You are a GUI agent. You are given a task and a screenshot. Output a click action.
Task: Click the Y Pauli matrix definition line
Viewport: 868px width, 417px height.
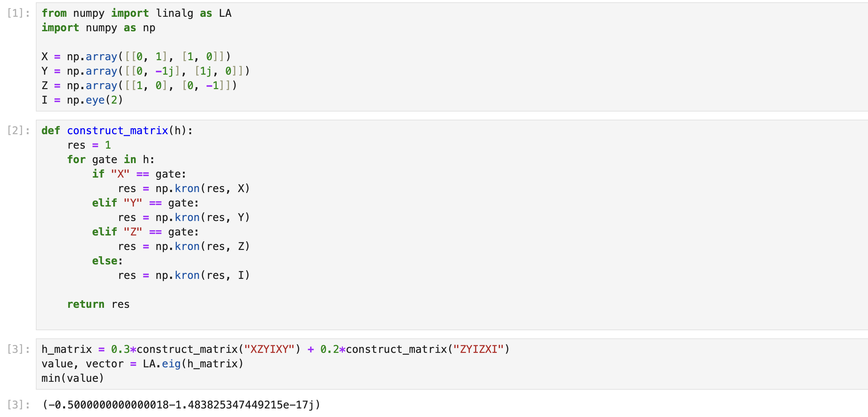(x=145, y=71)
